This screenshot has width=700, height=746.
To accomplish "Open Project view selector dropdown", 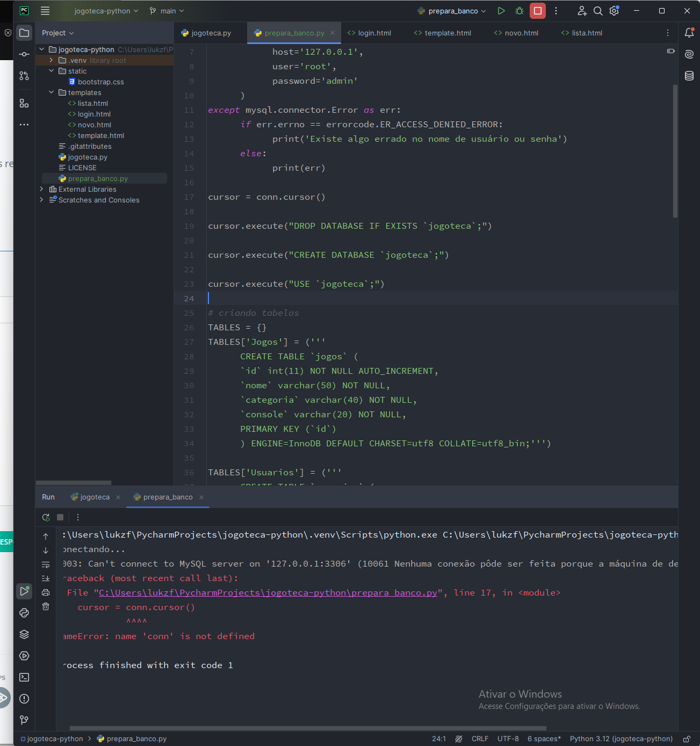I will (x=58, y=33).
